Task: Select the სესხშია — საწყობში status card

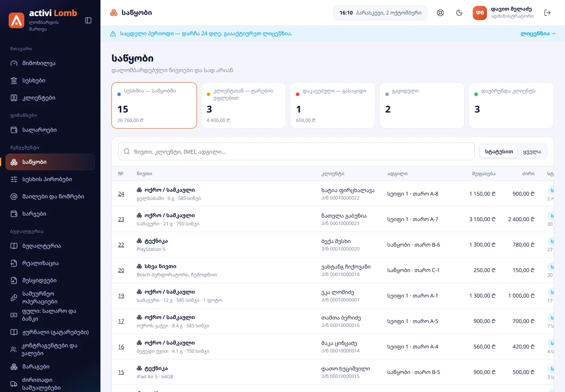Action: pos(154,105)
